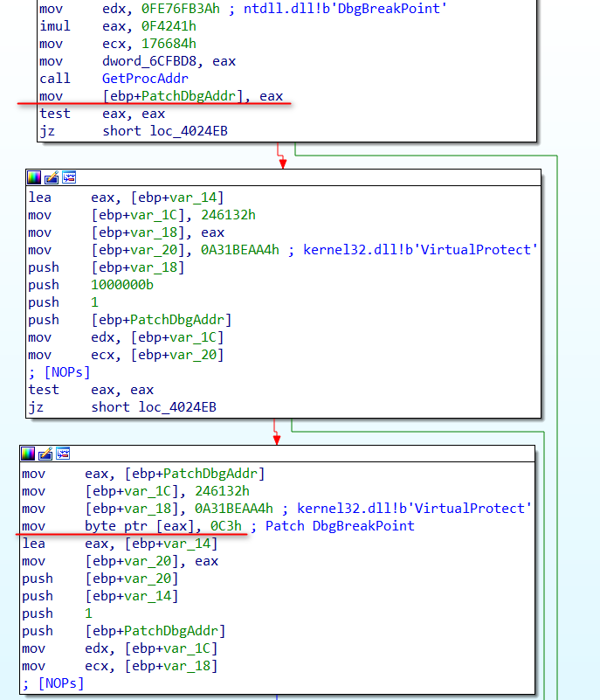The image size is (600, 700).
Task: Click group-nodes icon in the 1000000b push block
Action: pyautogui.click(x=69, y=177)
